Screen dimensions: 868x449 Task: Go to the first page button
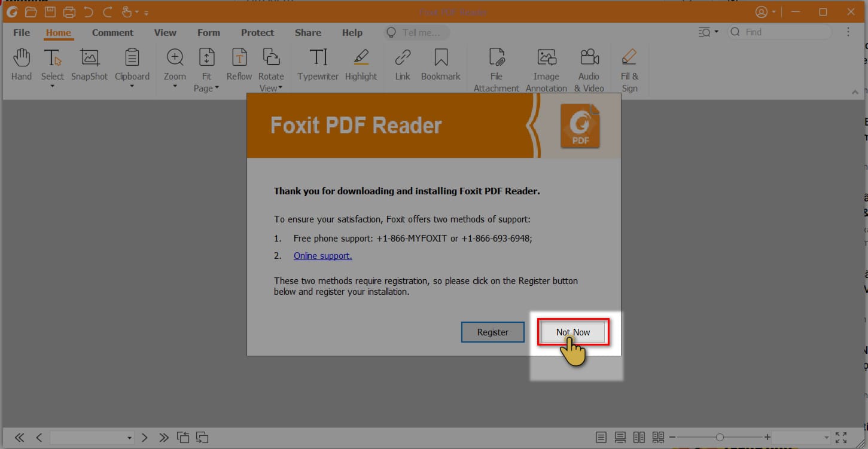point(19,438)
